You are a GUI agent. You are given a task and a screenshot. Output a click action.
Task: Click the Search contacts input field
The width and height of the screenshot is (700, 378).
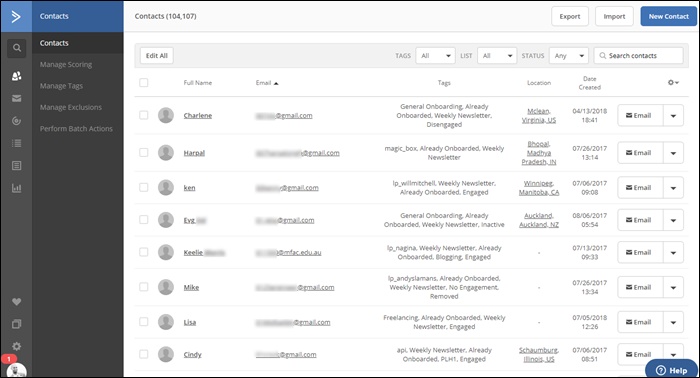pyautogui.click(x=638, y=56)
